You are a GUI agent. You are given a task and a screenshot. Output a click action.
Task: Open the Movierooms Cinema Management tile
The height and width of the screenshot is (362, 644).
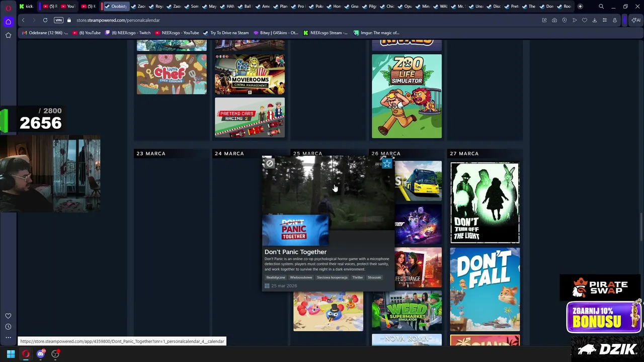click(x=250, y=74)
